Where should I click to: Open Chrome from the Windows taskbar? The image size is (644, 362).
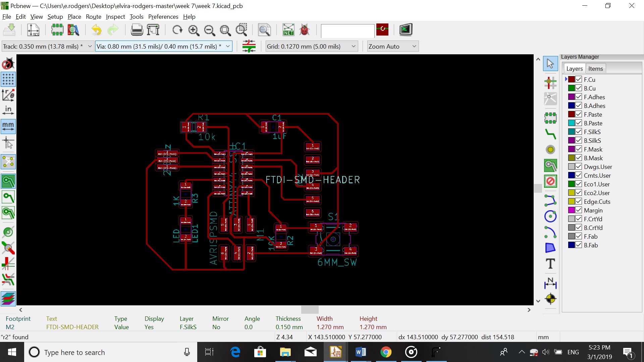[x=386, y=352]
